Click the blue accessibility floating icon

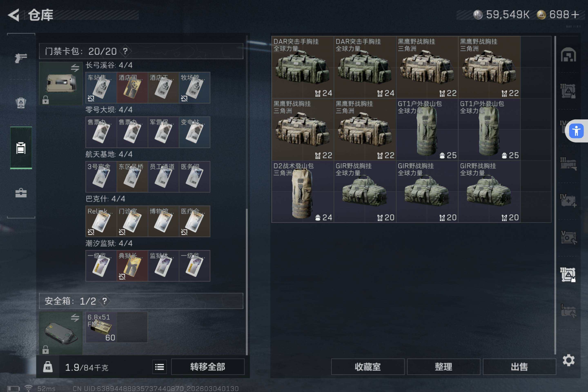(576, 131)
